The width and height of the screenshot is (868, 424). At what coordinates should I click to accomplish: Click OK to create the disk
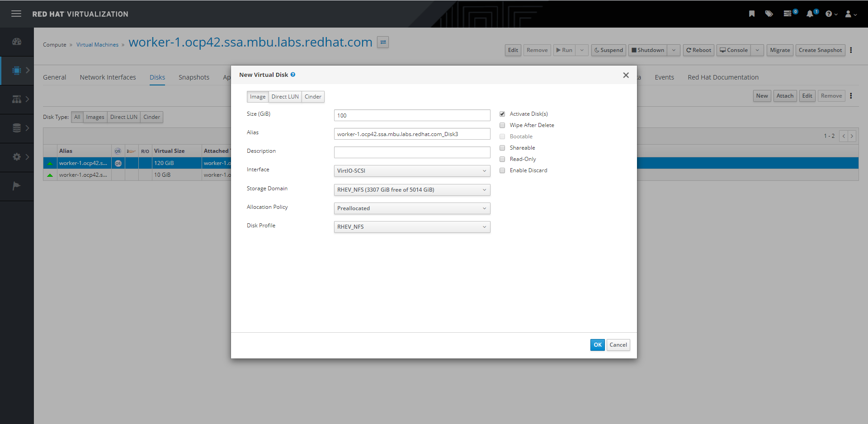[x=597, y=345]
